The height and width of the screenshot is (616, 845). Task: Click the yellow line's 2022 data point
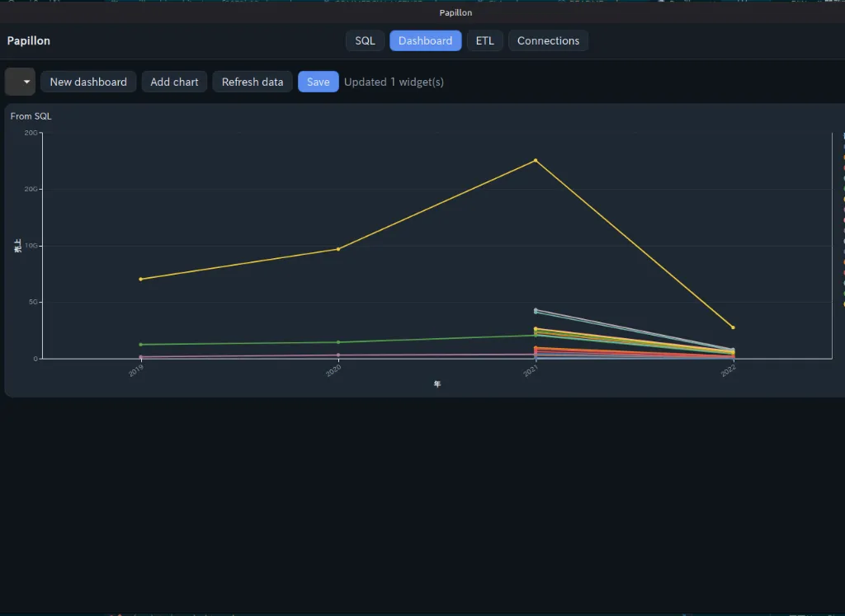click(x=733, y=327)
